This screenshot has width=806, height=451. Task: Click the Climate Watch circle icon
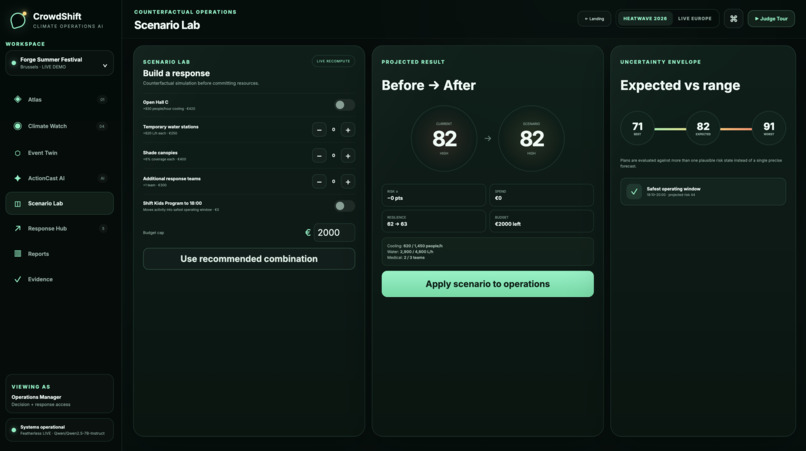point(17,126)
